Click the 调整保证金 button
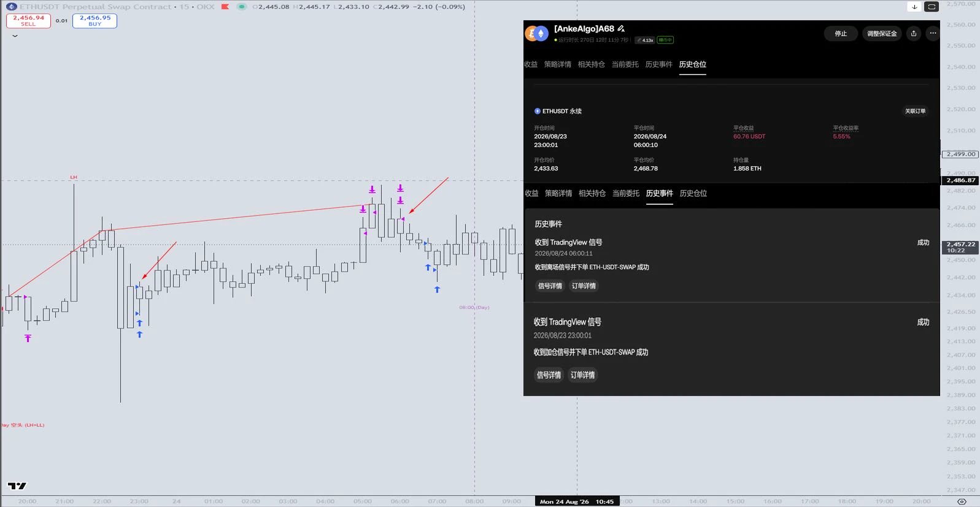 (x=882, y=34)
